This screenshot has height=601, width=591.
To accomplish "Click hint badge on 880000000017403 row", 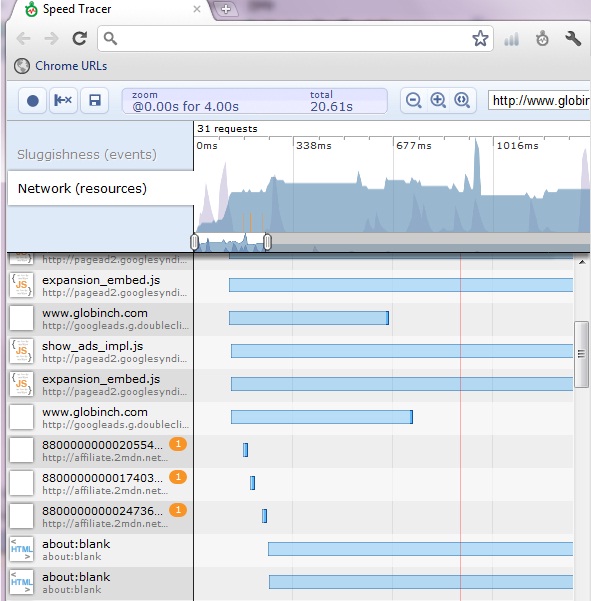I will 178,477.
